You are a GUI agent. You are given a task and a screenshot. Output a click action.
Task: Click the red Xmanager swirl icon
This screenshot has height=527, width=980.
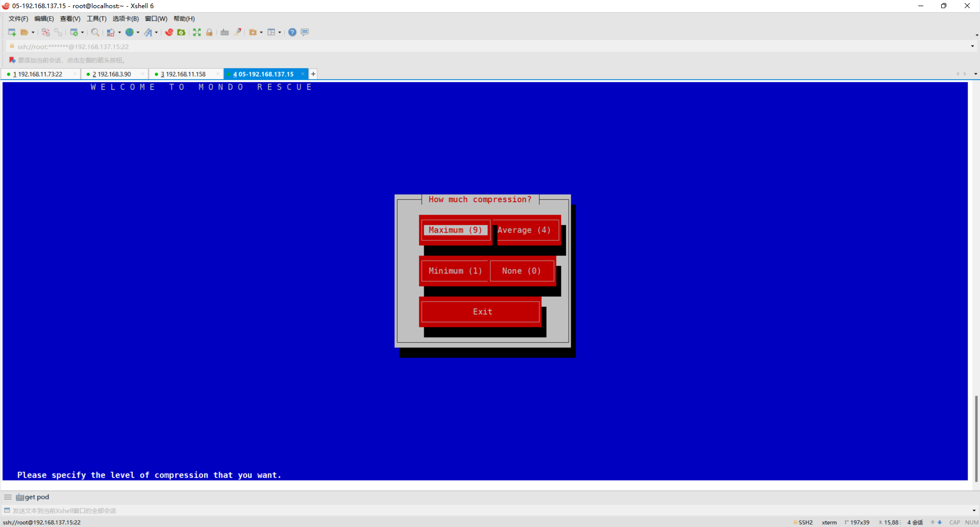[169, 32]
